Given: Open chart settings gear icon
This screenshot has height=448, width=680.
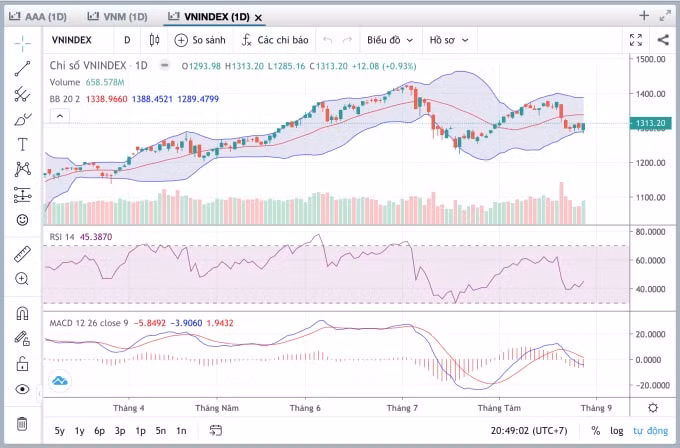Looking at the screenshot, I should point(653,408).
